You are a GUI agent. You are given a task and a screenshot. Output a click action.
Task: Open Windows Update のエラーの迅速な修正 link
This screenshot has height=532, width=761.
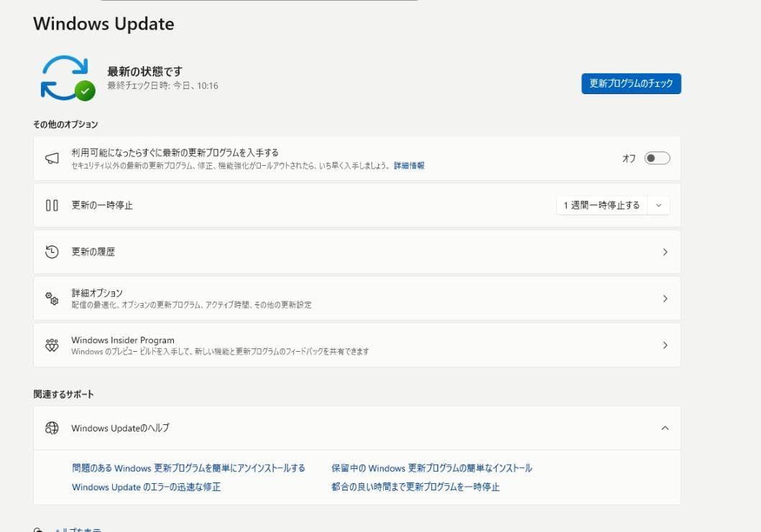click(x=146, y=487)
